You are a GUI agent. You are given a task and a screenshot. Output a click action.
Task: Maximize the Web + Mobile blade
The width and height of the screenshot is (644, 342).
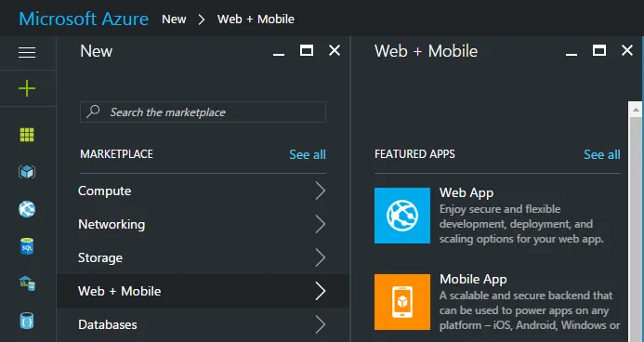[x=599, y=50]
